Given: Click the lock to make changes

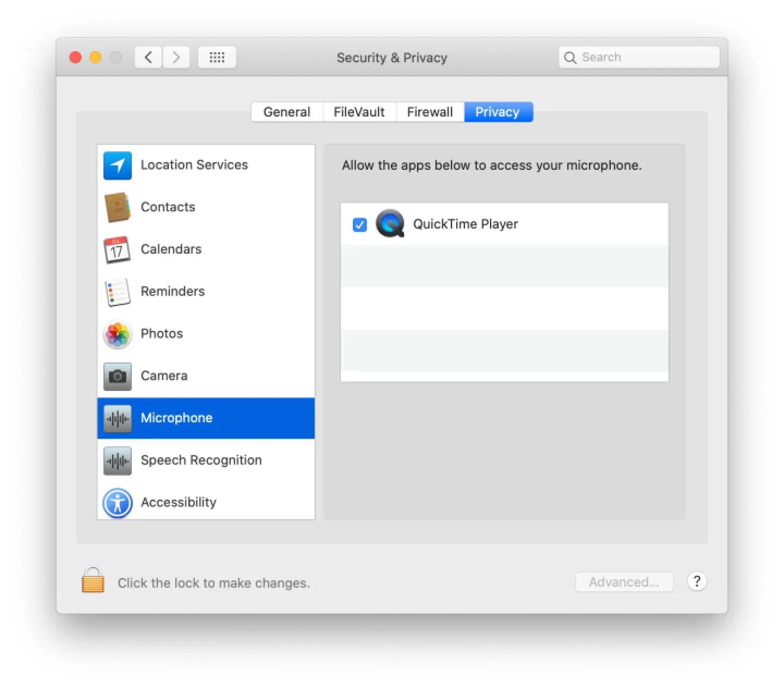Looking at the screenshot, I should coord(93,581).
